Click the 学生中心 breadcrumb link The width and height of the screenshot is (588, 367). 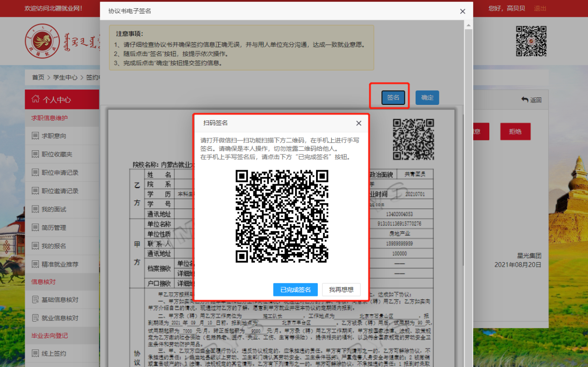coord(65,77)
